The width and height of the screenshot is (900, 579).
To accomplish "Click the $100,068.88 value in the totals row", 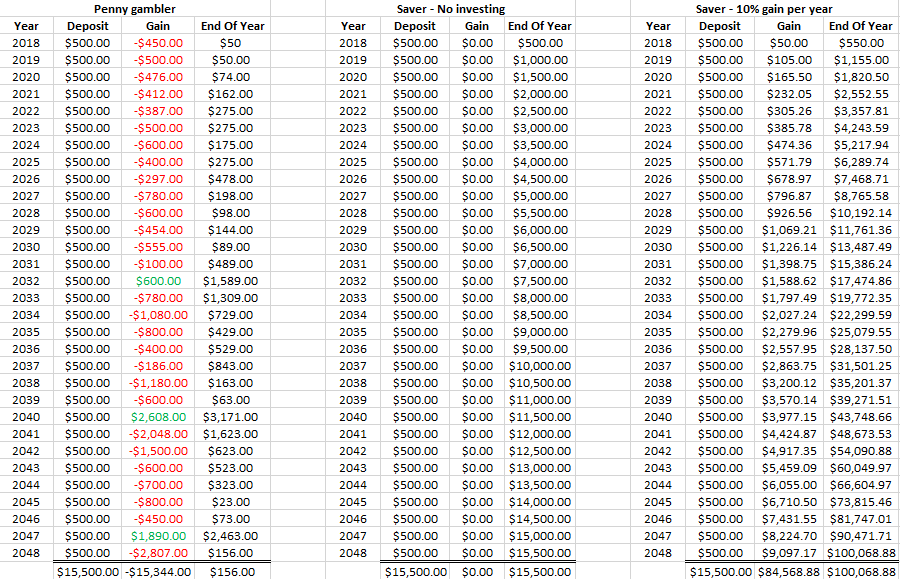I will 859,571.
